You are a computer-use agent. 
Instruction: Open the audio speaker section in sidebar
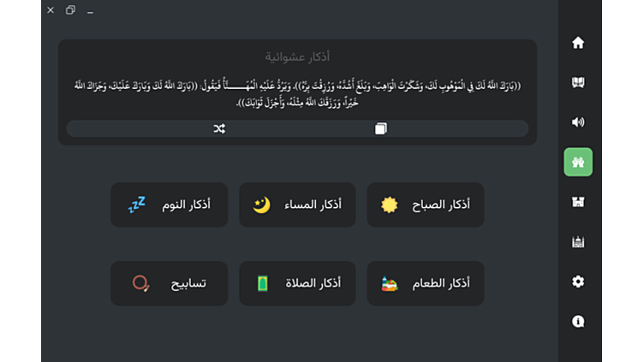point(578,122)
